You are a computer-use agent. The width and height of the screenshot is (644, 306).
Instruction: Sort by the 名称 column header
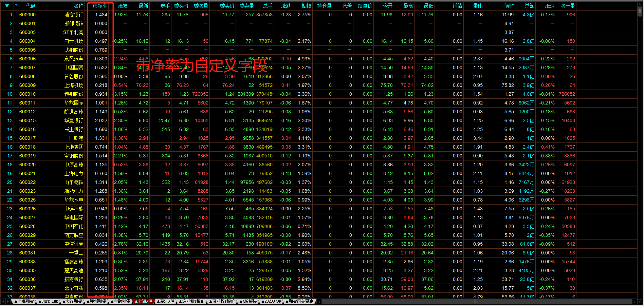[x=78, y=6]
